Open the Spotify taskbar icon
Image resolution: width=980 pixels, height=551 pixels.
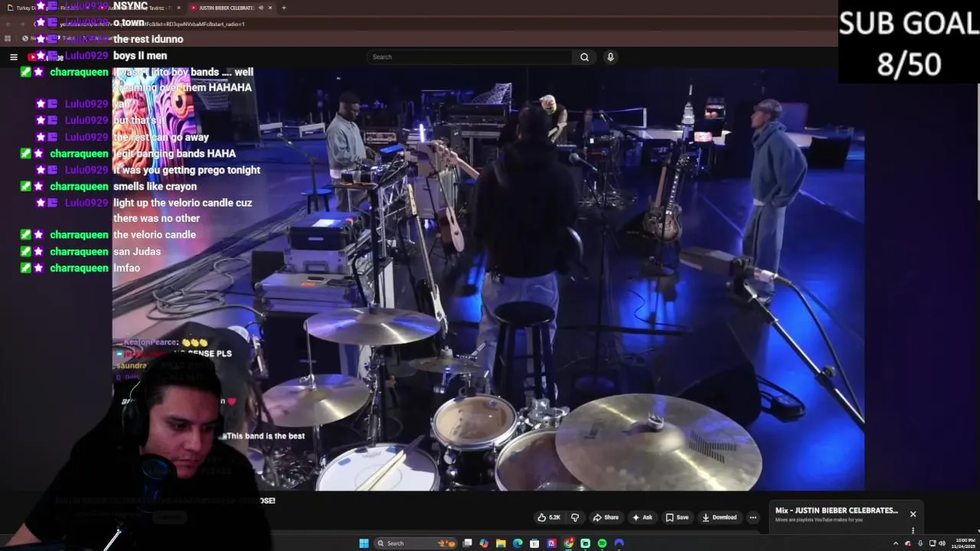click(x=602, y=543)
